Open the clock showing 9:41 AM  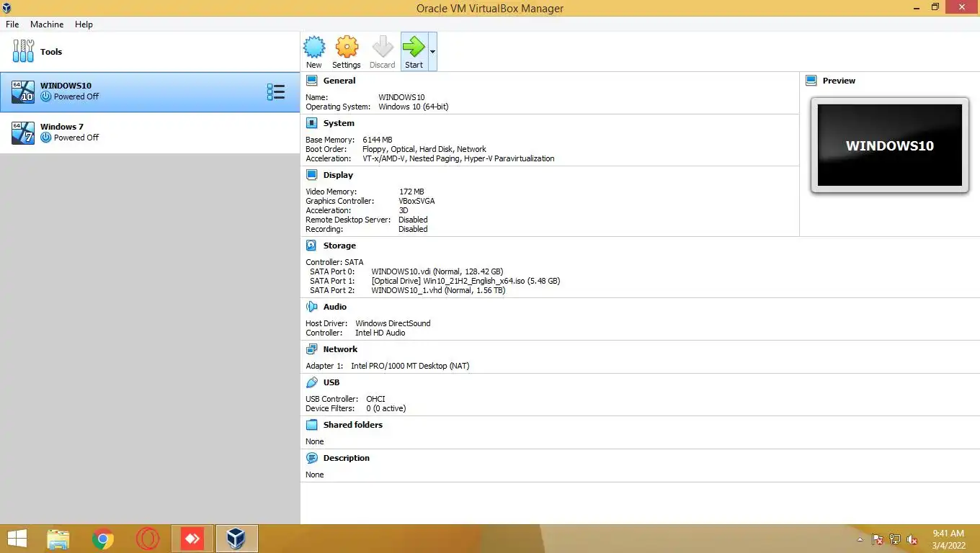click(x=948, y=539)
